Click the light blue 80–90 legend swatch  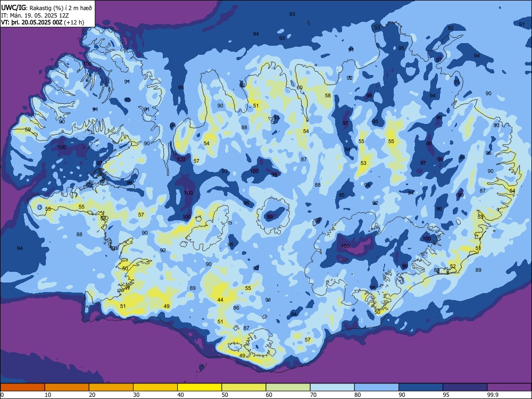click(x=377, y=387)
